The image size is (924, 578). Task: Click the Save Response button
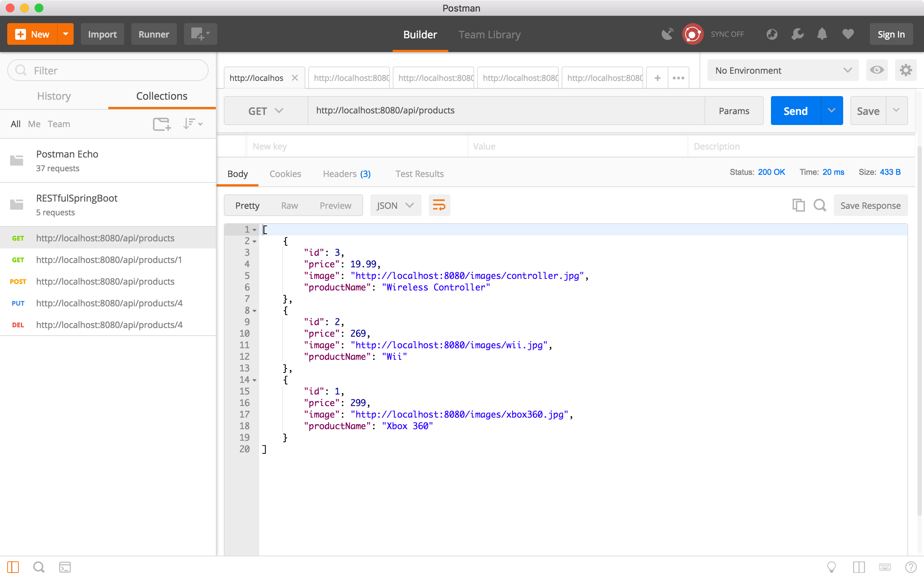coord(871,205)
